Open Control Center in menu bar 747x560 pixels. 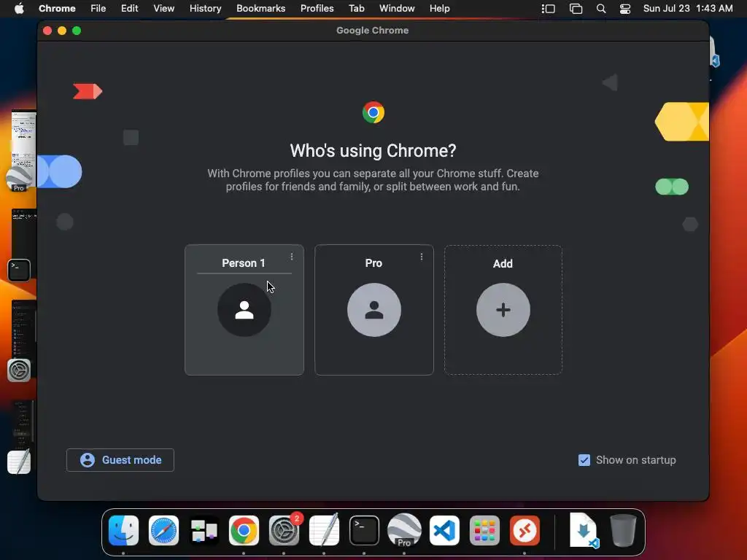[625, 9]
